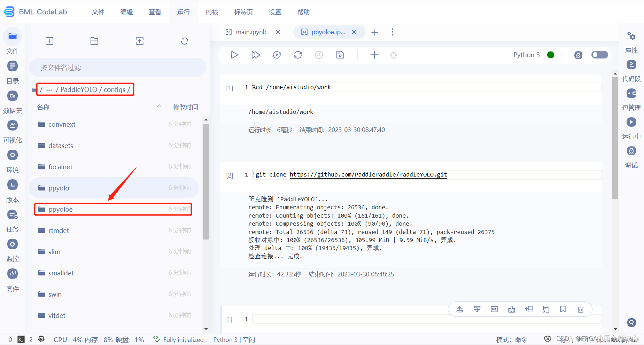Open the 数据集 datasets panel
644x345 pixels.
(13, 102)
